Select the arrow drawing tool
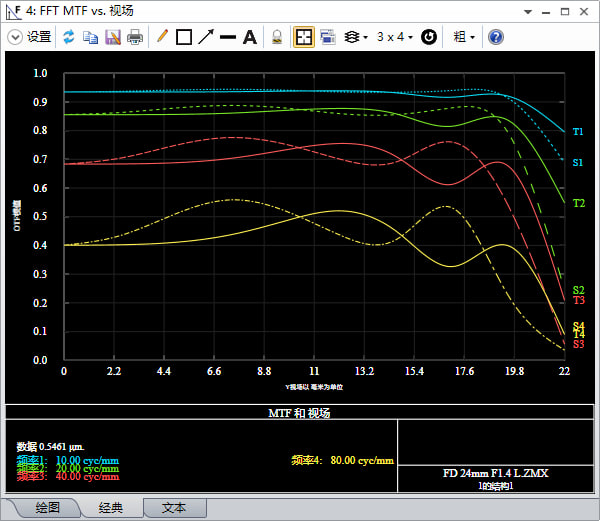The width and height of the screenshot is (600, 521). (206, 37)
